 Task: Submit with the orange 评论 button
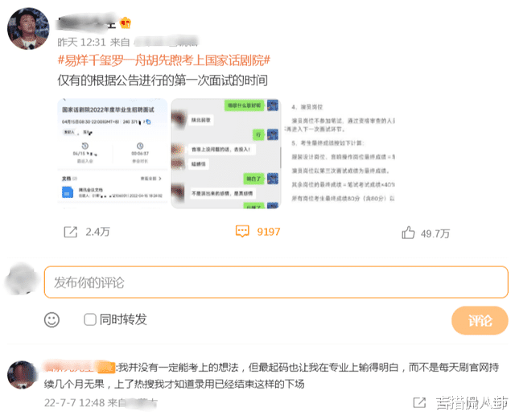pos(480,320)
